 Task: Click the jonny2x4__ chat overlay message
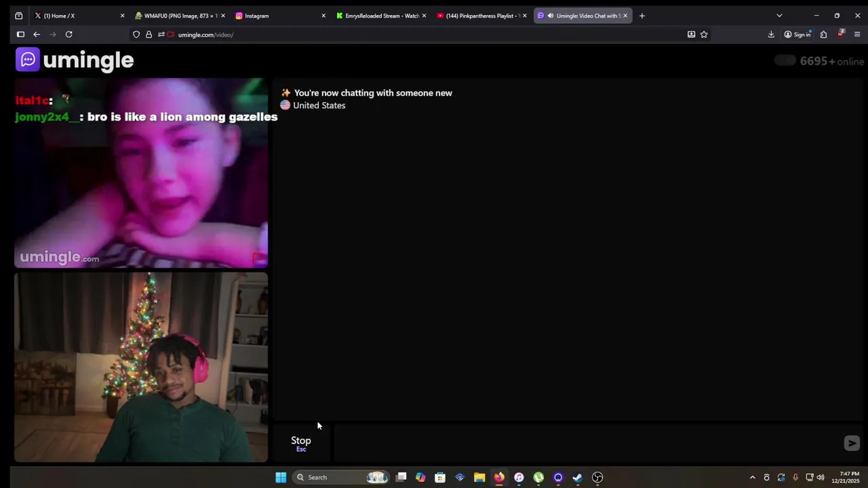pos(146,117)
